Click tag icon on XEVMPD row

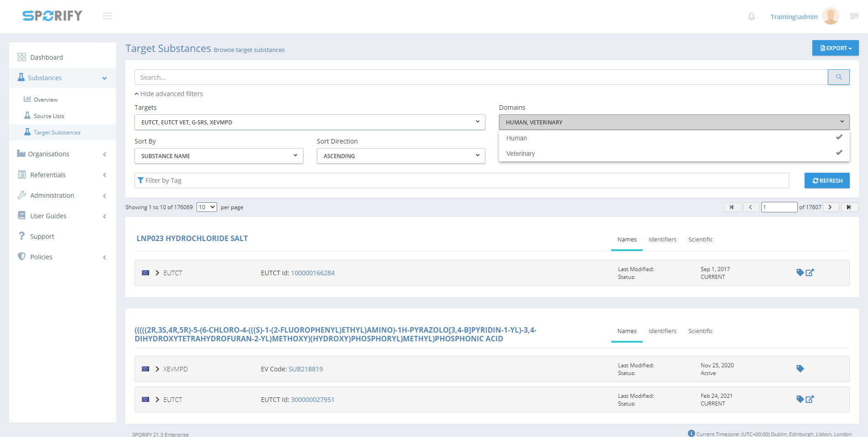click(x=800, y=369)
